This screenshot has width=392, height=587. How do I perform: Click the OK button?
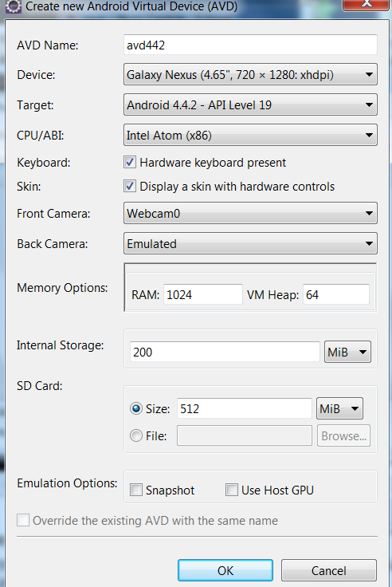(225, 570)
